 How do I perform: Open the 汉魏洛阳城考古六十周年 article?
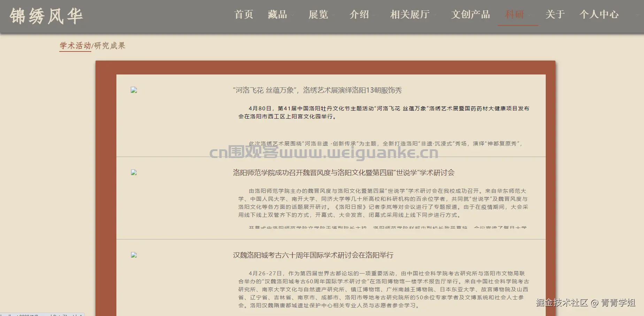click(312, 255)
